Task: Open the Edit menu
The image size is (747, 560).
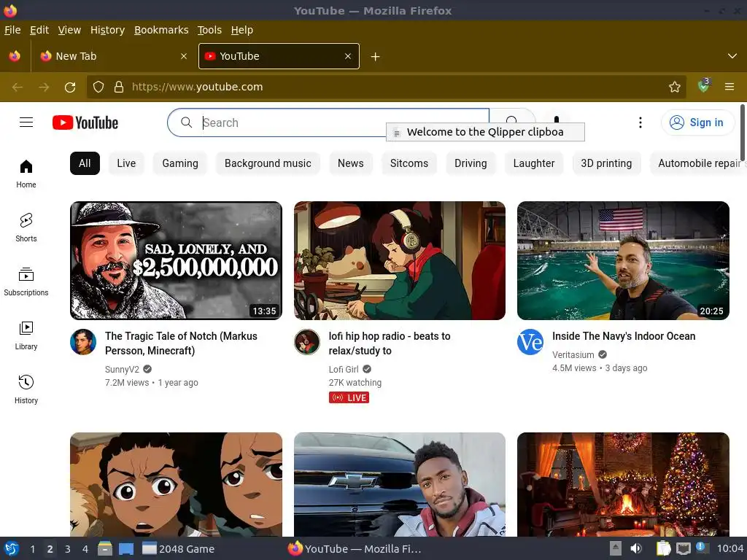Action: pyautogui.click(x=39, y=30)
